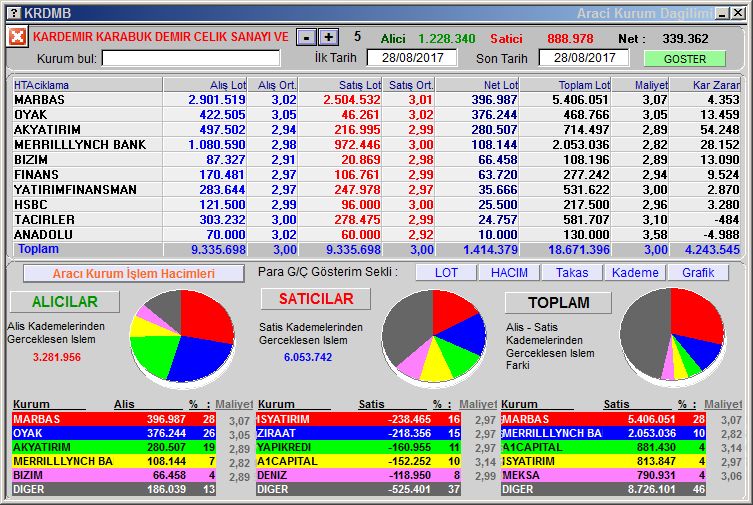Edit the Ilk Tarih date field
This screenshot has width=753, height=505.
coord(412,58)
